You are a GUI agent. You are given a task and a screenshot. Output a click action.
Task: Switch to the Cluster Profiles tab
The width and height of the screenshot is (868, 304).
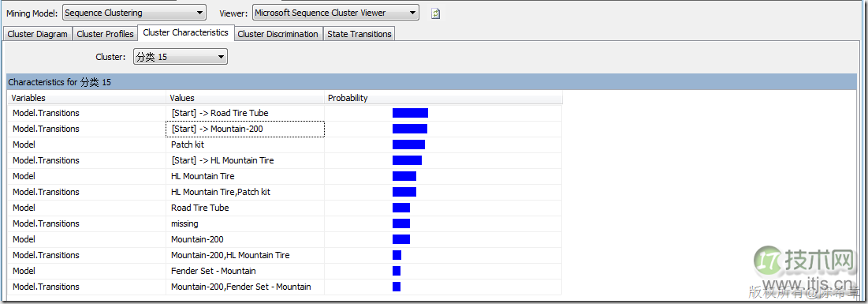[105, 34]
